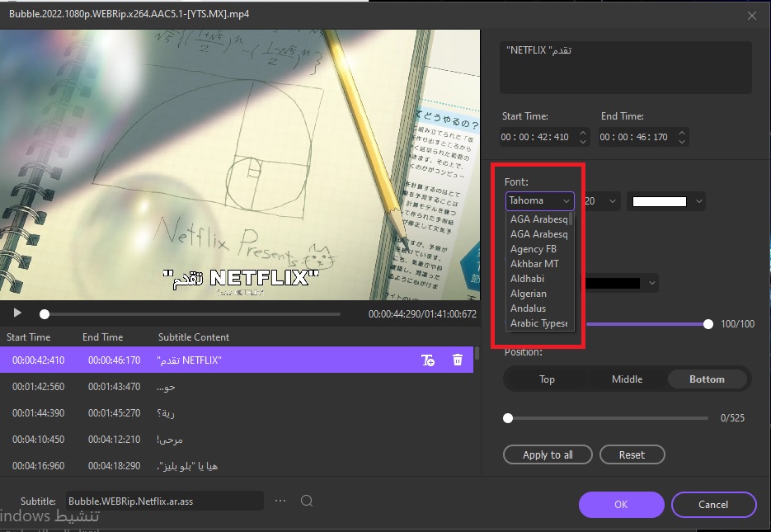Click the Apply to all button
The width and height of the screenshot is (771, 532).
pos(548,455)
